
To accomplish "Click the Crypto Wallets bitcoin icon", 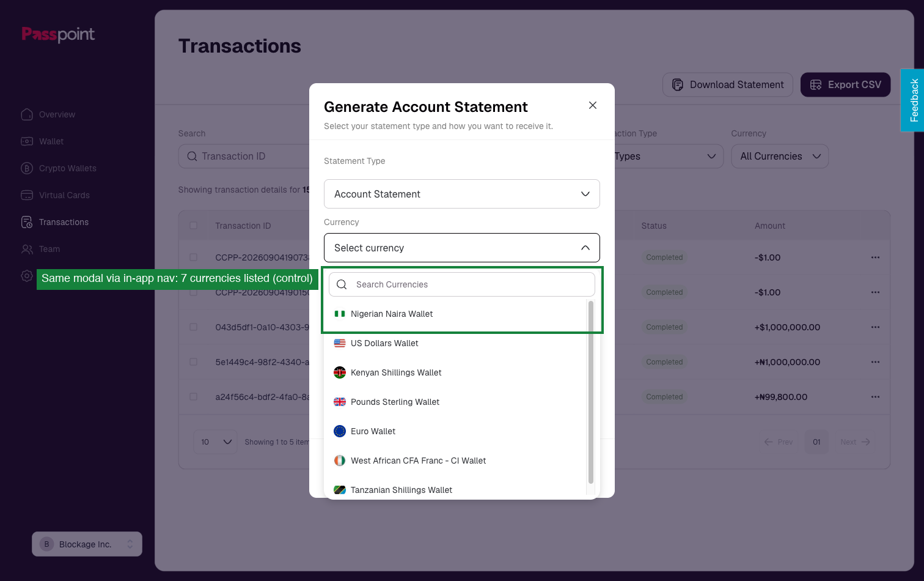I will pos(27,168).
